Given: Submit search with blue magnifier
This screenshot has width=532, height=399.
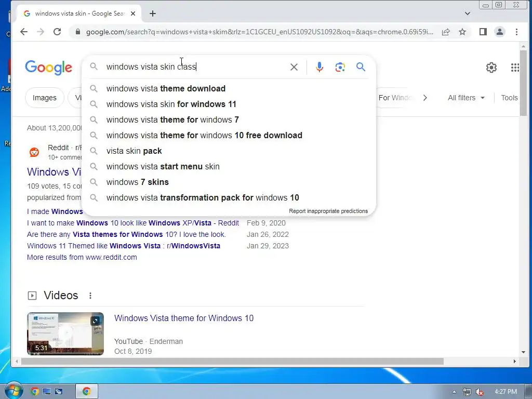Looking at the screenshot, I should (361, 67).
